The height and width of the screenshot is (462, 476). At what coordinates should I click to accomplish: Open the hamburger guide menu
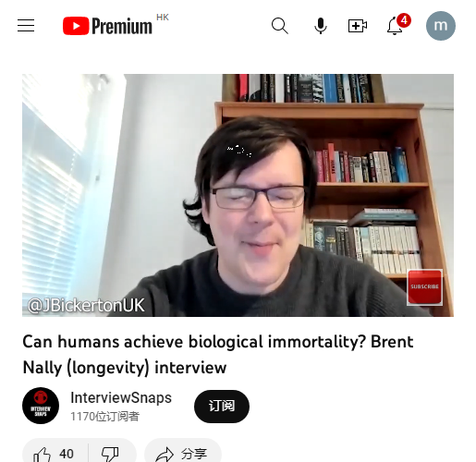[26, 26]
